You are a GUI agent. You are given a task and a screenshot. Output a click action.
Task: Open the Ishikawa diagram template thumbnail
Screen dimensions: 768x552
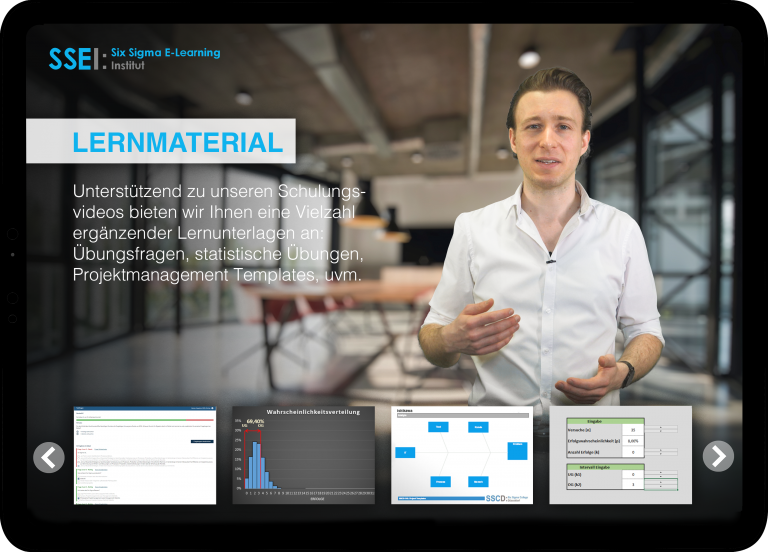(462, 455)
